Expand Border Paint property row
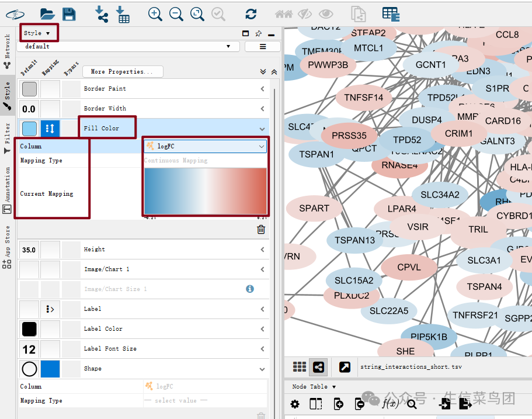The image size is (532, 419). click(x=262, y=89)
